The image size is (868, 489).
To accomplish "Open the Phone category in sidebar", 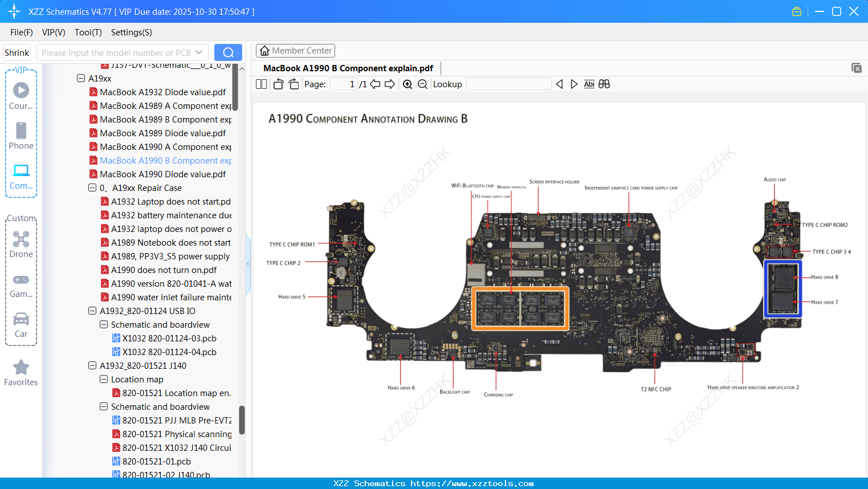I will click(21, 136).
